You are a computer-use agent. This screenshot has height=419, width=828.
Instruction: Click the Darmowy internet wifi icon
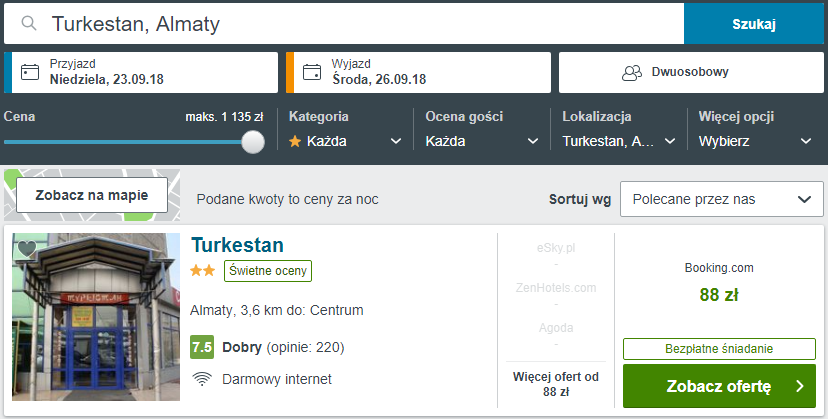click(202, 379)
